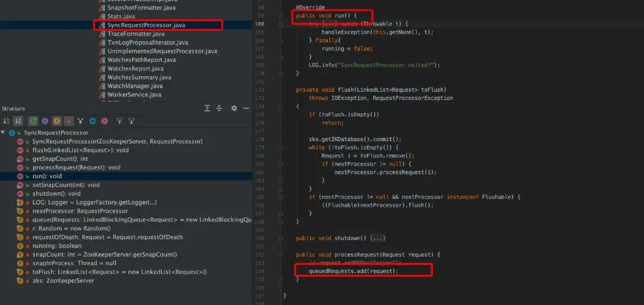Image resolution: width=644 pixels, height=305 pixels.
Task: Select queuedRequests field in Structure tree
Action: (x=142, y=220)
